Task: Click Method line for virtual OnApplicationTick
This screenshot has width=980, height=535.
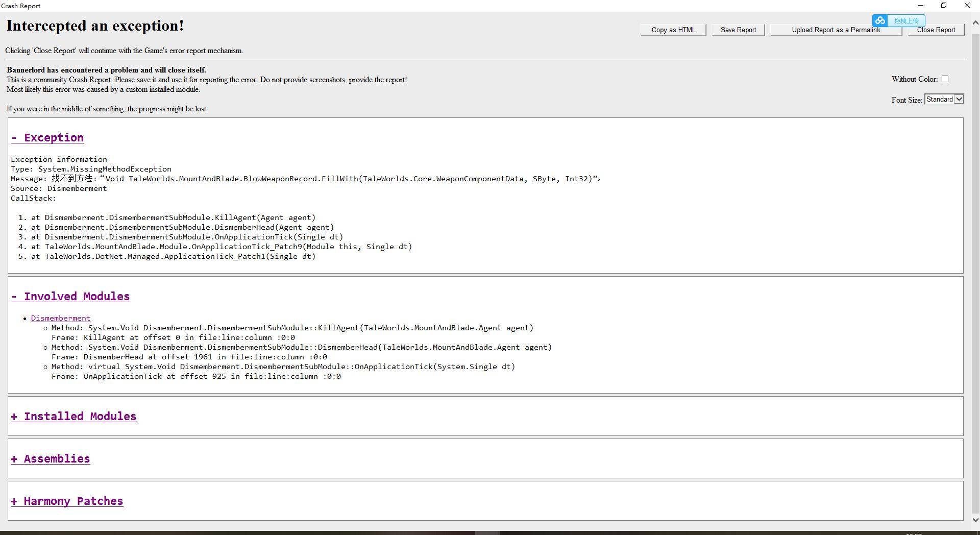Action: [x=283, y=367]
